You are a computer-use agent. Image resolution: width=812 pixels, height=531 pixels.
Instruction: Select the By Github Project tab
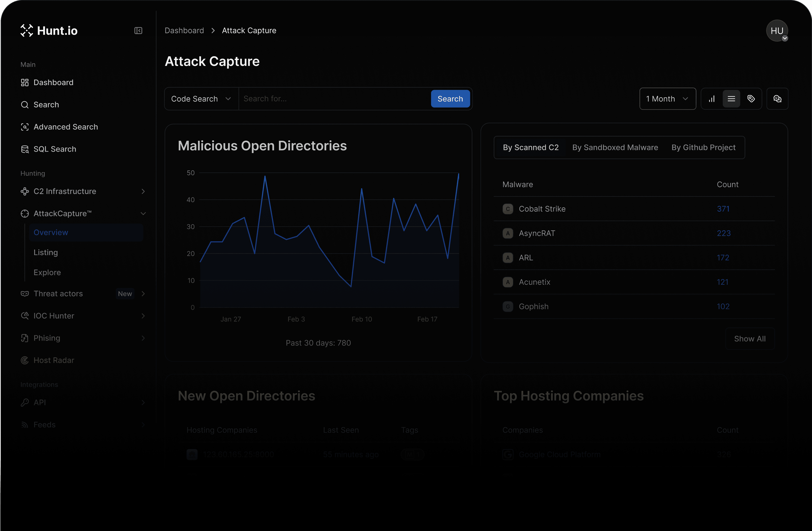click(703, 147)
